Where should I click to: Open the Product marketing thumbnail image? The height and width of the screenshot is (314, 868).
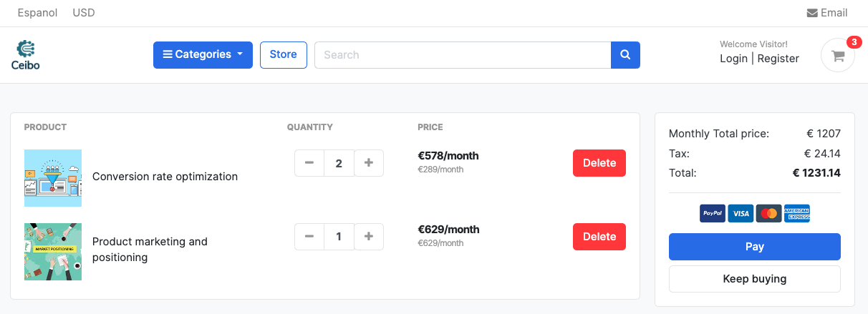(53, 252)
